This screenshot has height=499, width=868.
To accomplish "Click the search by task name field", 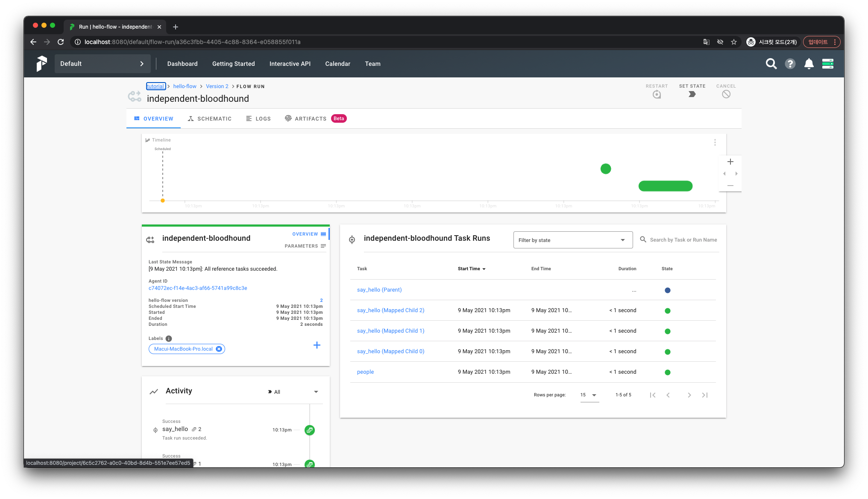I will [683, 240].
